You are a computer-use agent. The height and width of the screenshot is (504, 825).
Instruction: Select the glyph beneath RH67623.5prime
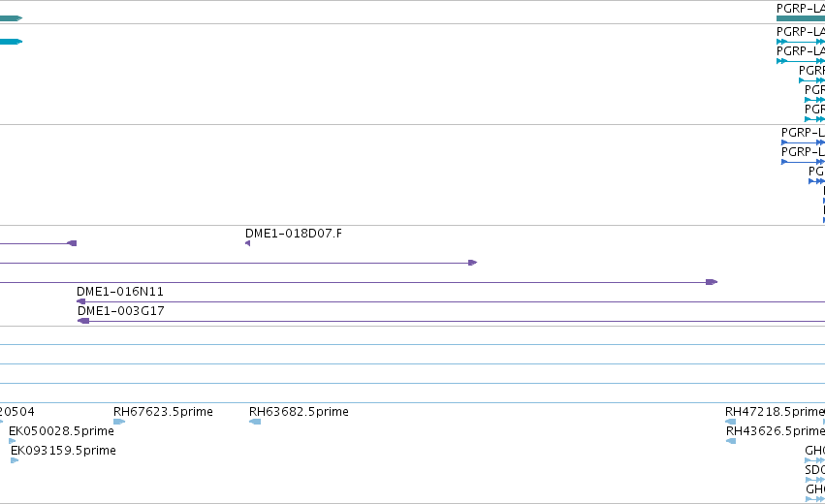click(x=119, y=422)
